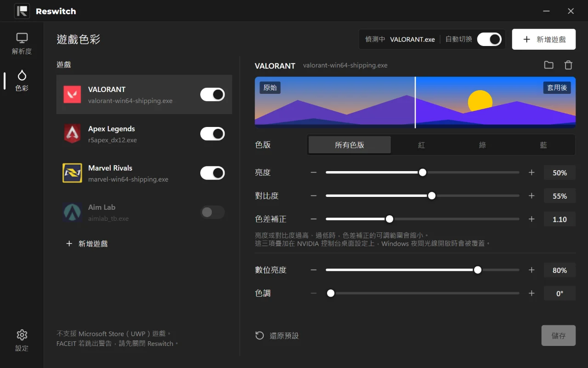The width and height of the screenshot is (588, 368).
Task: Increase 色差補正 gamma with the plus icon
Action: pyautogui.click(x=531, y=219)
